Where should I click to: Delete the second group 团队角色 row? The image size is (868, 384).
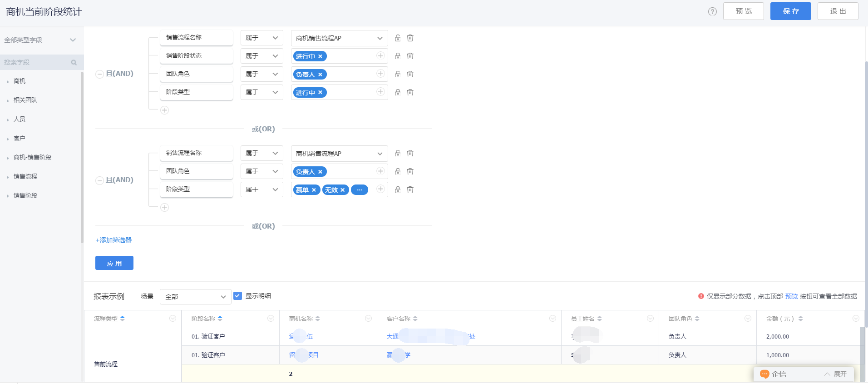[410, 171]
